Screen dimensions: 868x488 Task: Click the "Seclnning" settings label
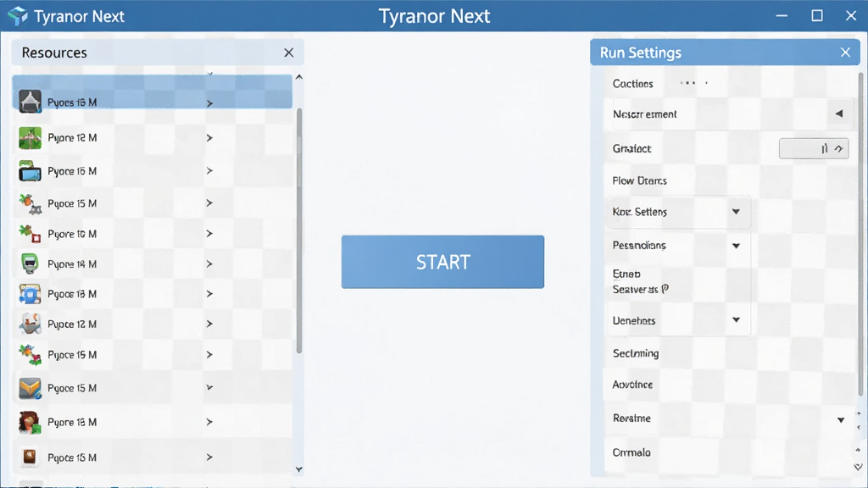636,353
